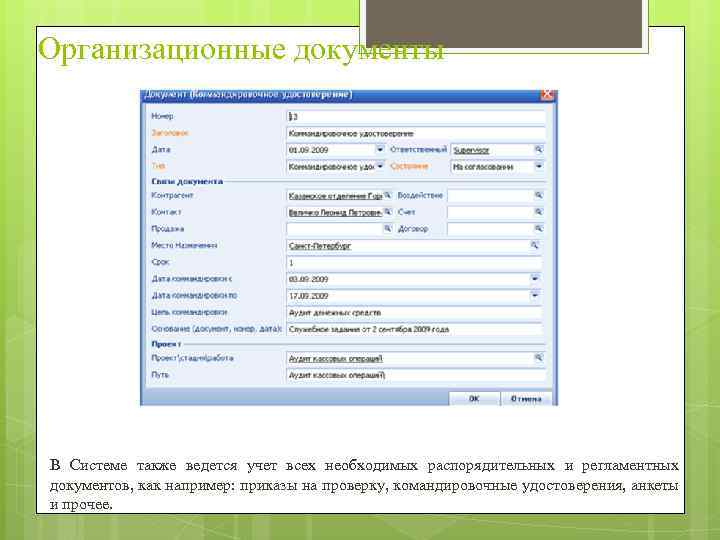The width and height of the screenshot is (720, 540).
Task: Open lookup icon for Проект\стадия\работа field
Action: [x=538, y=358]
